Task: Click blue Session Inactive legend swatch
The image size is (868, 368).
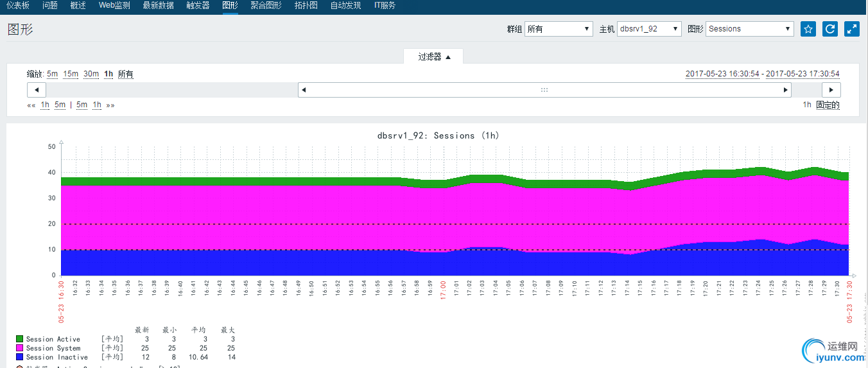Action: point(20,357)
